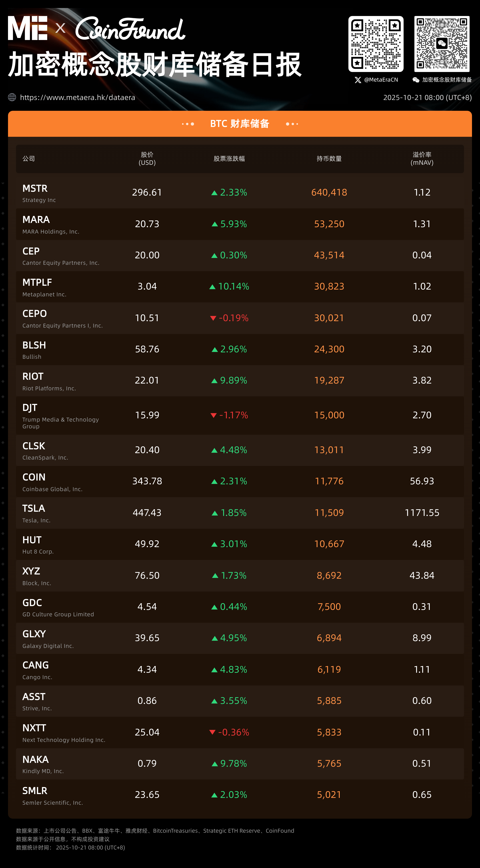Click the MetaEra X QR code

pos(376,44)
